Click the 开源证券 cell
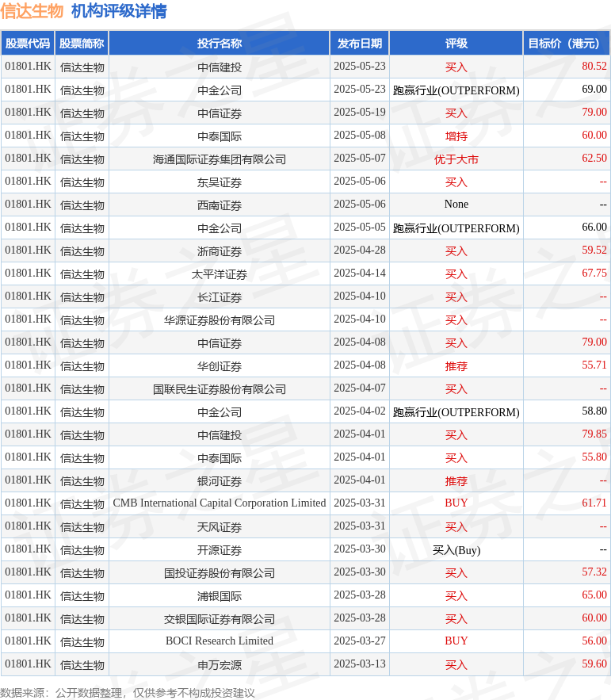 [x=220, y=550]
